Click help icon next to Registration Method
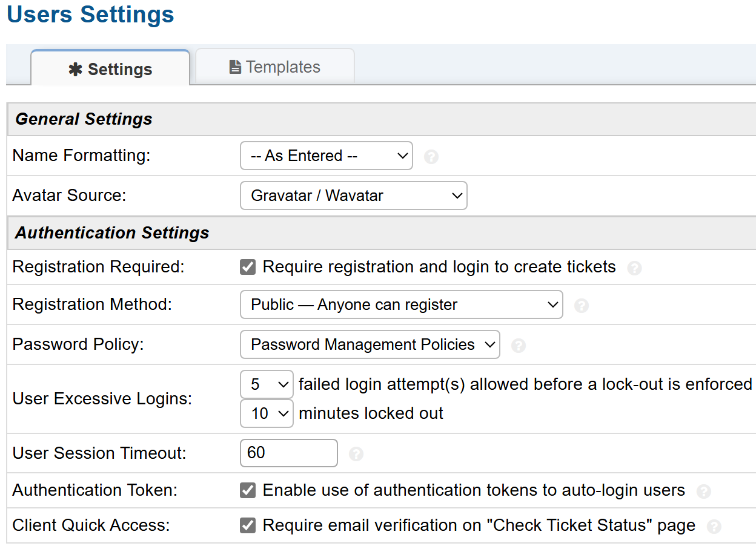This screenshot has width=756, height=549. point(581,306)
